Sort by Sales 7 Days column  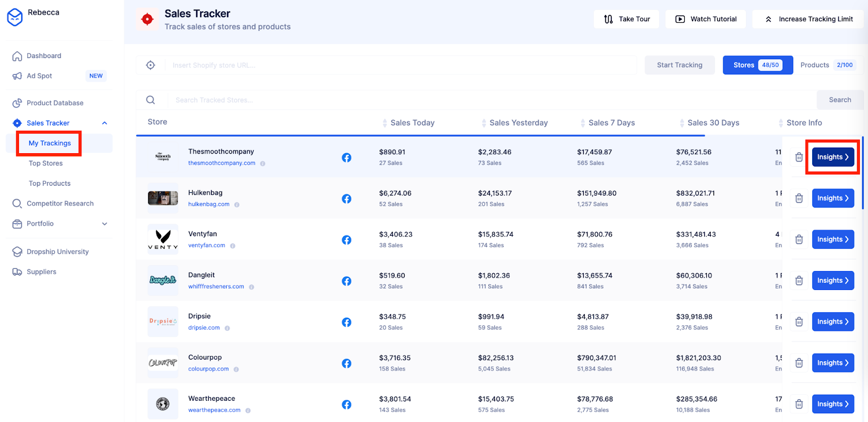pyautogui.click(x=607, y=123)
